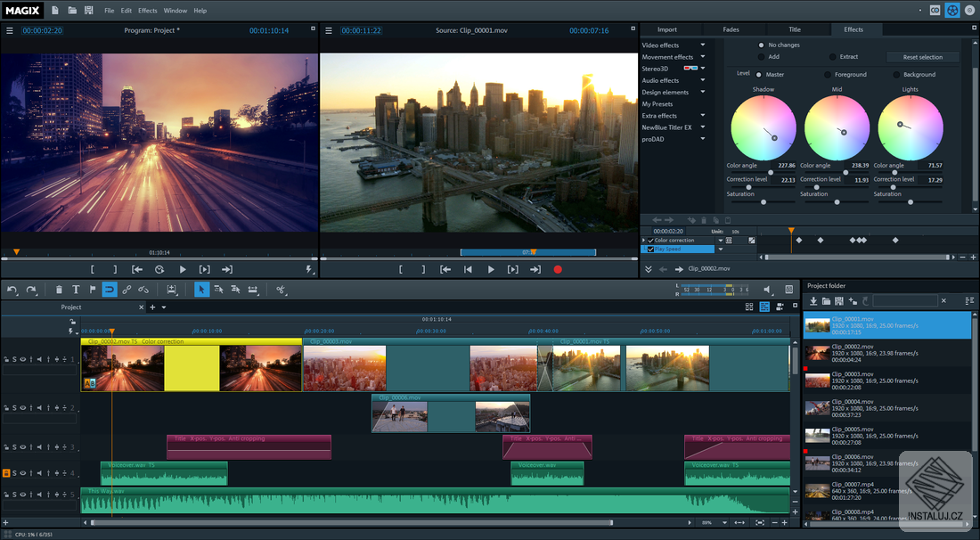The height and width of the screenshot is (540, 980).
Task: Set a marker with the flag icon
Action: (x=93, y=290)
